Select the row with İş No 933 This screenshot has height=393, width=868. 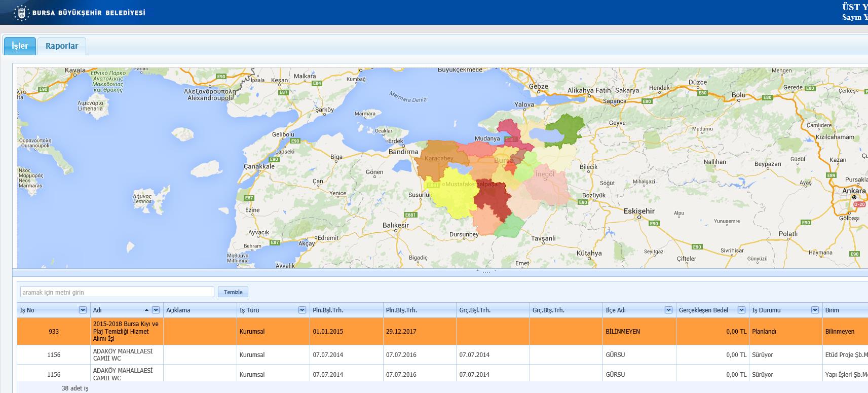[x=442, y=331]
